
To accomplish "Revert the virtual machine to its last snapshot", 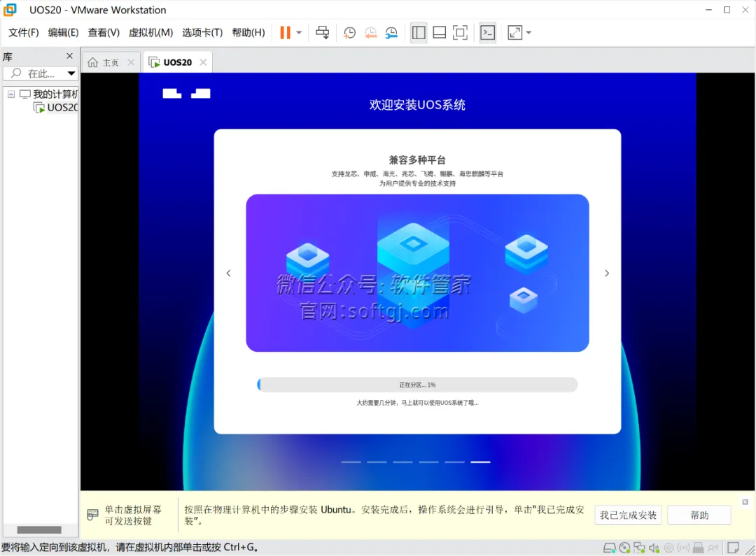I will (370, 33).
